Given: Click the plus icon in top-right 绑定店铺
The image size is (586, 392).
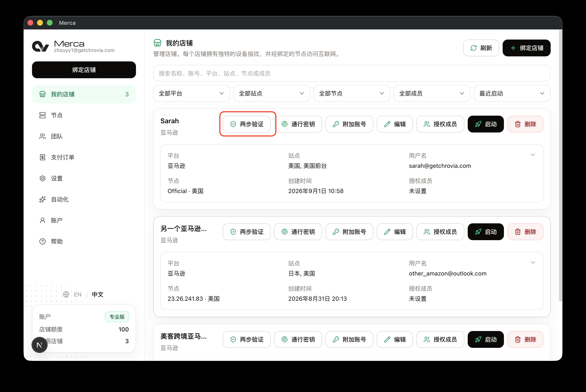Looking at the screenshot, I should click(513, 48).
